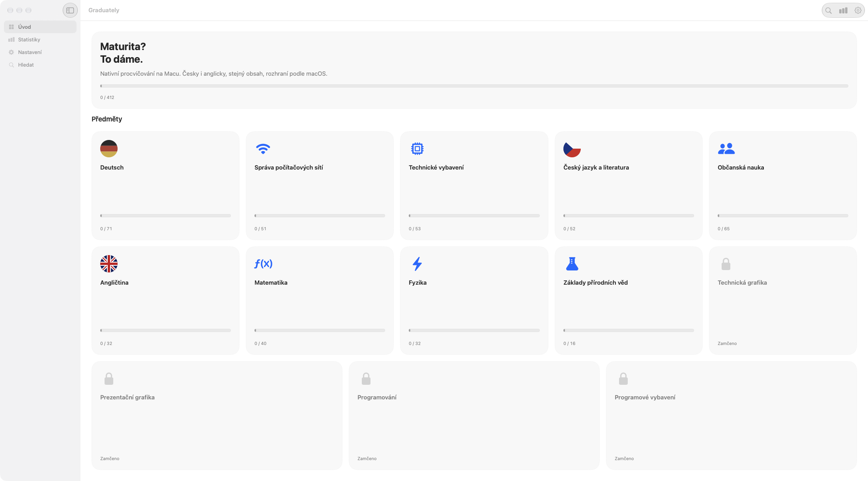Click the Wi-Fi icon for Správa počítačových sítí
This screenshot has width=868, height=481.
point(263,149)
